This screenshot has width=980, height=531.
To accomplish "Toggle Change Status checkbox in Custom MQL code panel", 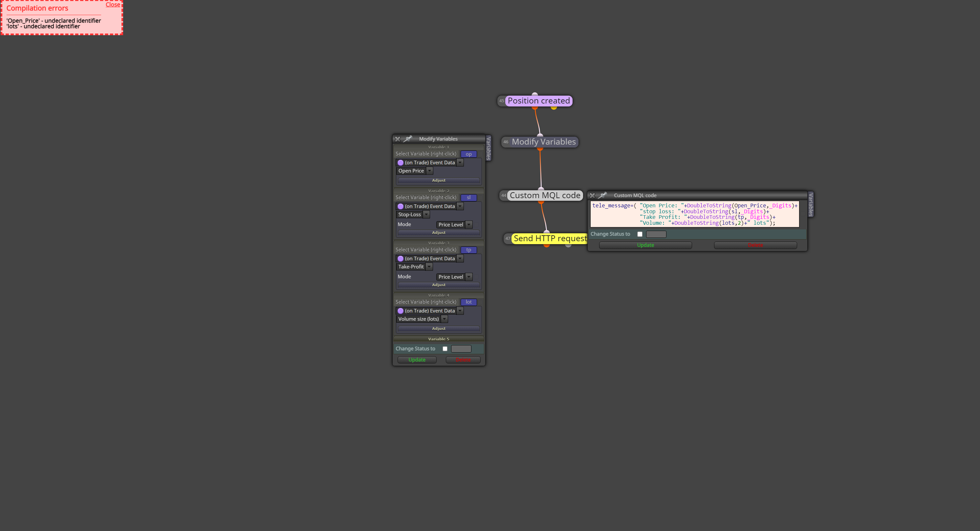I will [640, 235].
